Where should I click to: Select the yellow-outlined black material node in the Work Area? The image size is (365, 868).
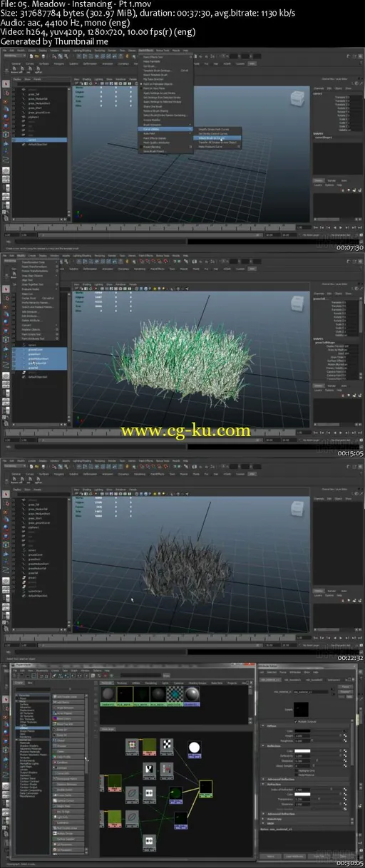(x=205, y=790)
